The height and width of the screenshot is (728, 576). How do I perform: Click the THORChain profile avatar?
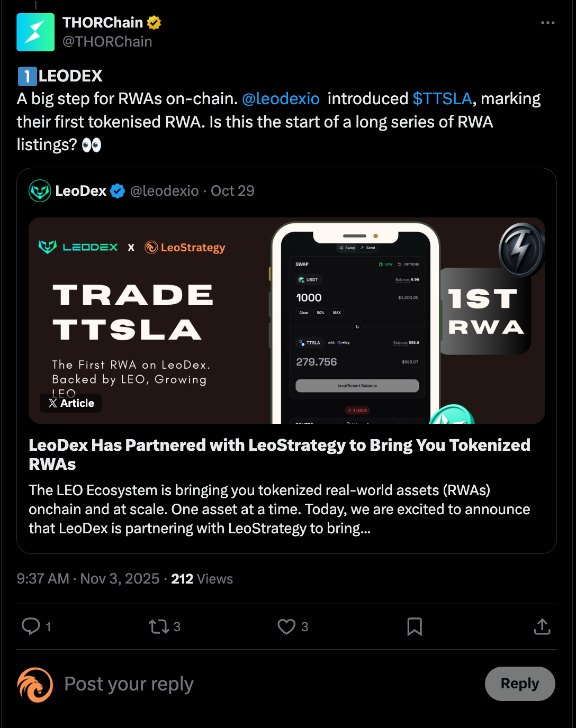pos(35,32)
